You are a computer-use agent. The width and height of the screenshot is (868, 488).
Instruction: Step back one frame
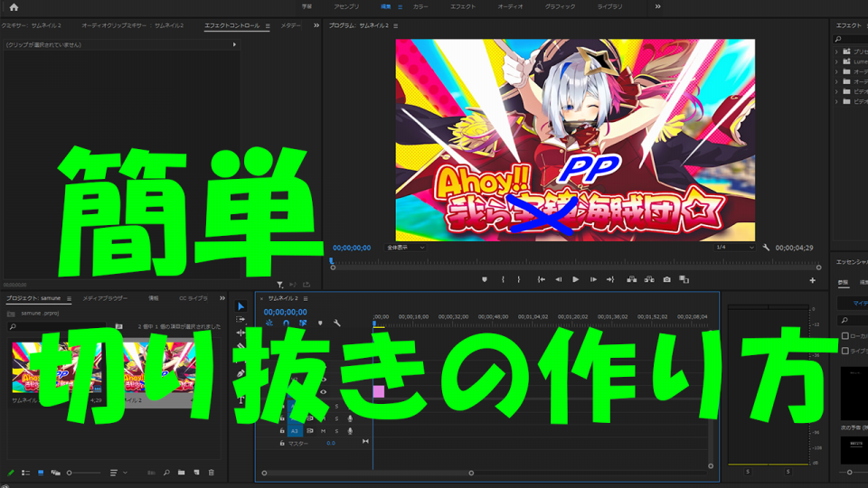(x=559, y=280)
